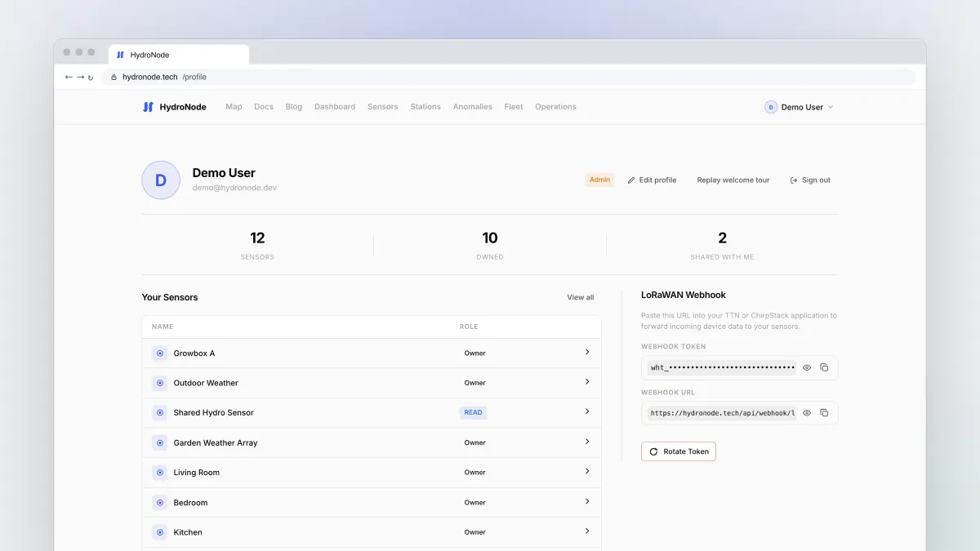The image size is (980, 551).
Task: Click the Kitchen sensor icon
Action: point(159,532)
